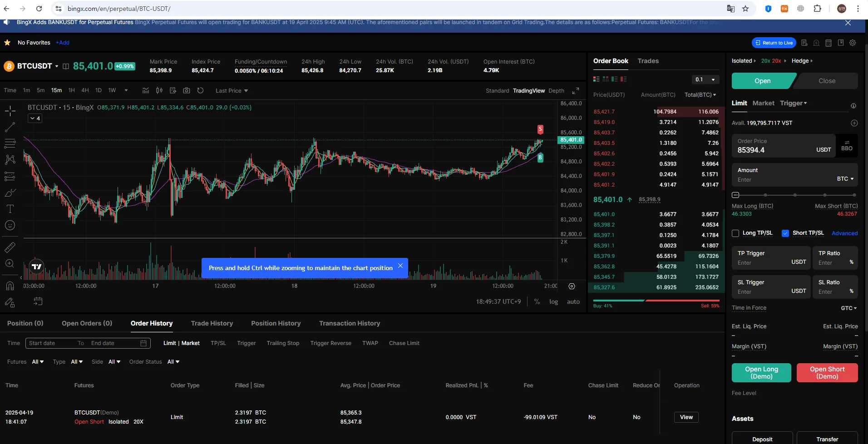Viewport: 868px width, 444px height.
Task: Enable the Long TP/SL checkbox
Action: pyautogui.click(x=735, y=233)
